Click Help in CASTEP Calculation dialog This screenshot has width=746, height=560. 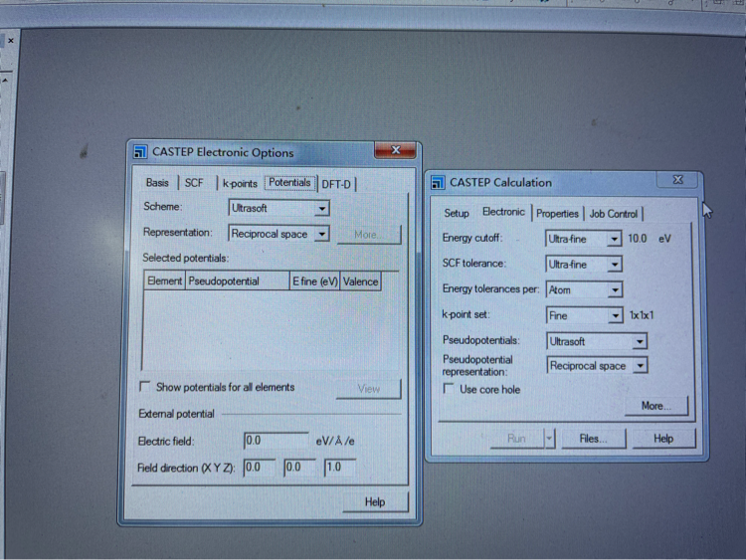(x=663, y=439)
